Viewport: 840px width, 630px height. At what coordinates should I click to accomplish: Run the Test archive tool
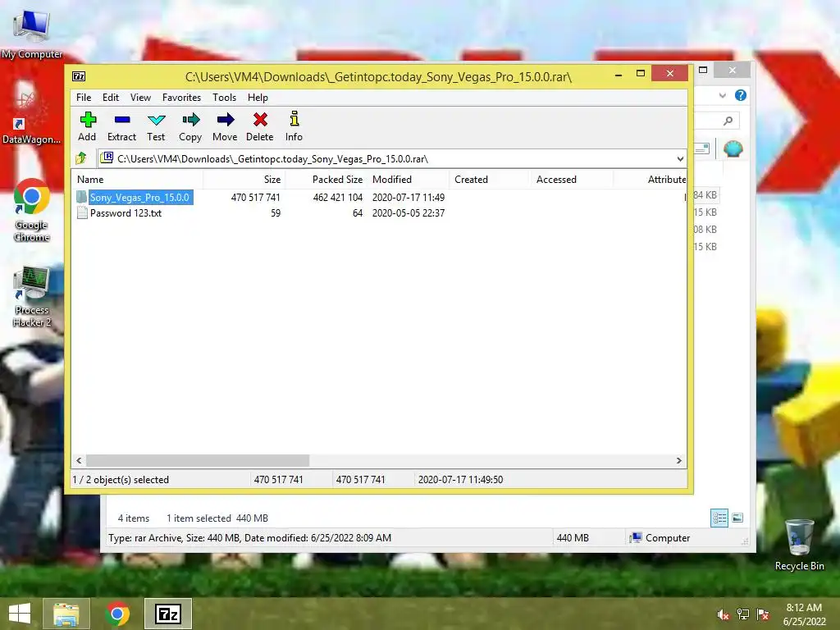point(157,120)
